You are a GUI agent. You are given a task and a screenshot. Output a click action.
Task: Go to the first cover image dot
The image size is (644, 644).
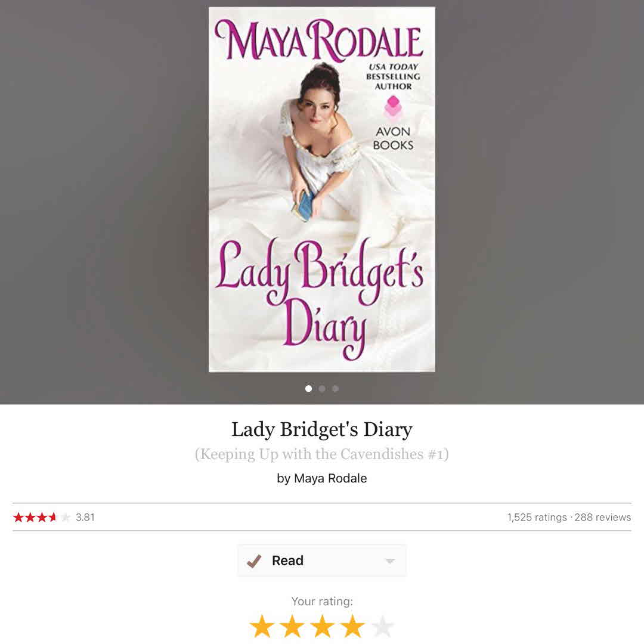click(308, 389)
